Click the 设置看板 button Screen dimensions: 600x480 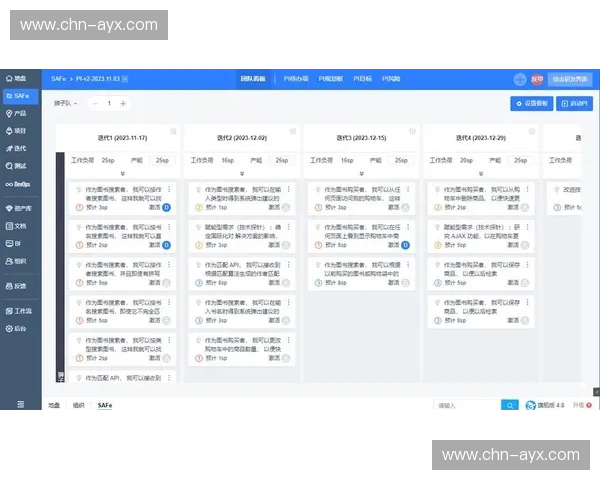532,104
